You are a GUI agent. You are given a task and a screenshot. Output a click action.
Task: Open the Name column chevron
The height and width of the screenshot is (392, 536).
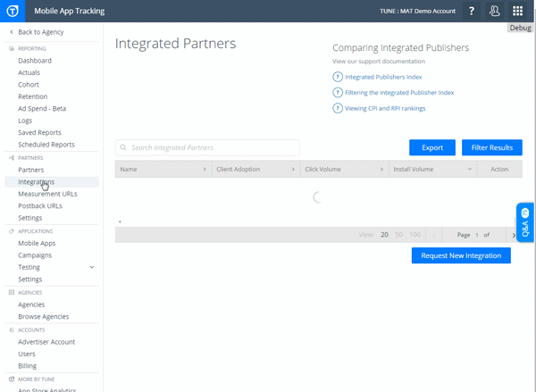(205, 169)
